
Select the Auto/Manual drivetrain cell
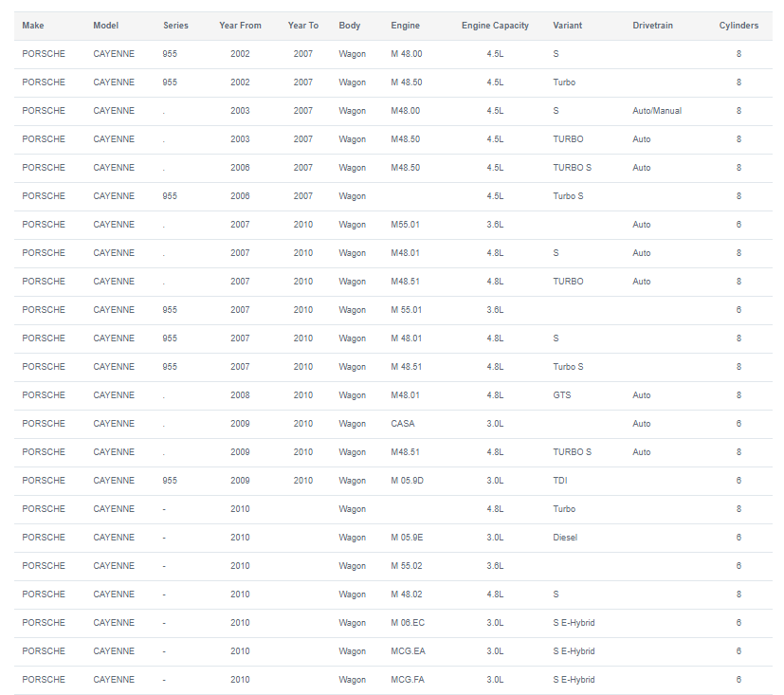coord(657,111)
